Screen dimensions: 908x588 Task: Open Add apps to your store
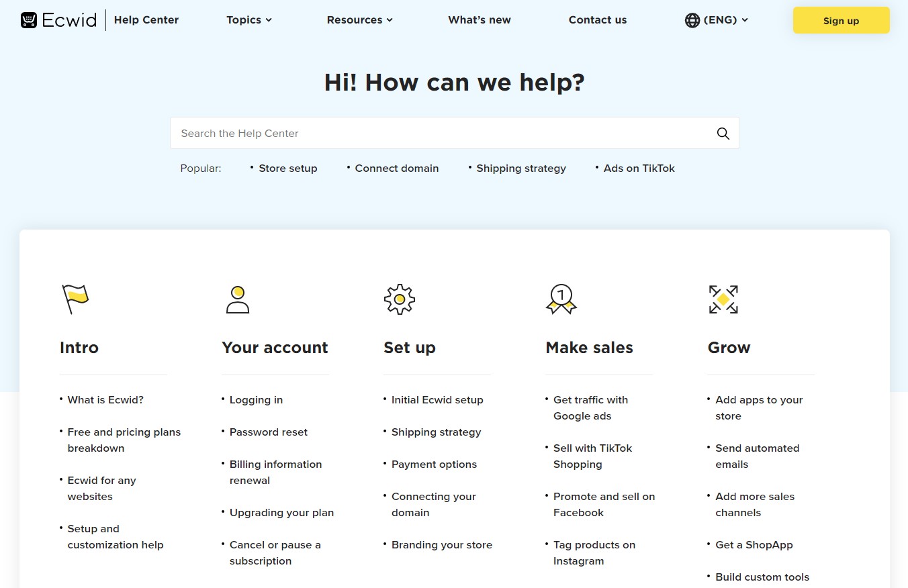click(759, 408)
